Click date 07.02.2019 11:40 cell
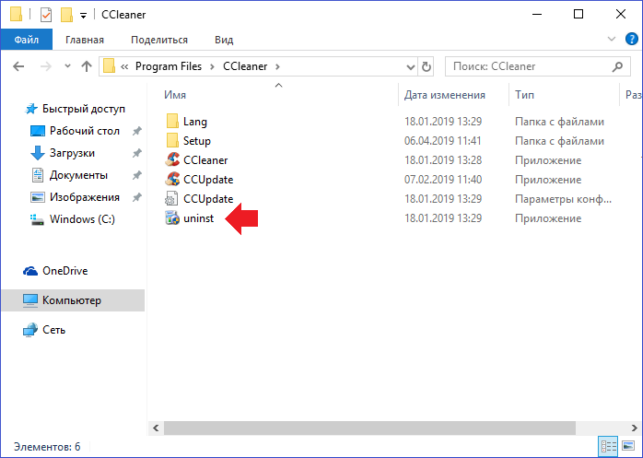 443,180
